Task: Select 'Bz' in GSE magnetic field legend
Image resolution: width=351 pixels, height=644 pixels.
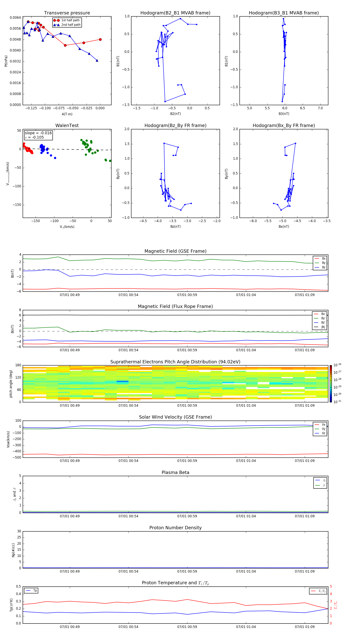Action: pos(320,267)
